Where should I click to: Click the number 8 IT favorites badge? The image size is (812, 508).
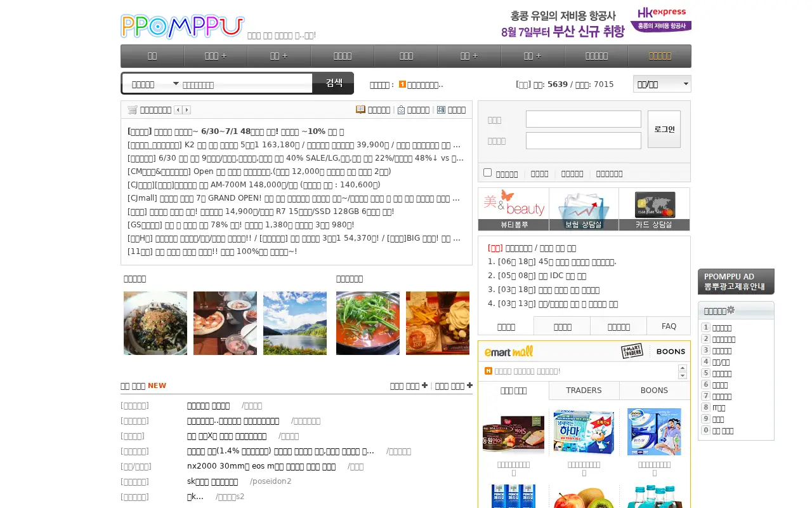click(x=705, y=408)
